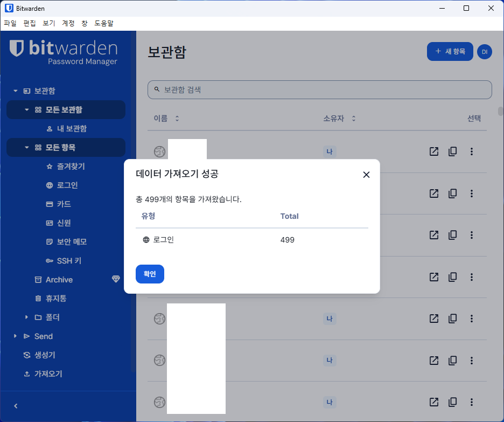Click the 확인 button in the import dialog
Image resolution: width=504 pixels, height=422 pixels.
[x=150, y=274]
